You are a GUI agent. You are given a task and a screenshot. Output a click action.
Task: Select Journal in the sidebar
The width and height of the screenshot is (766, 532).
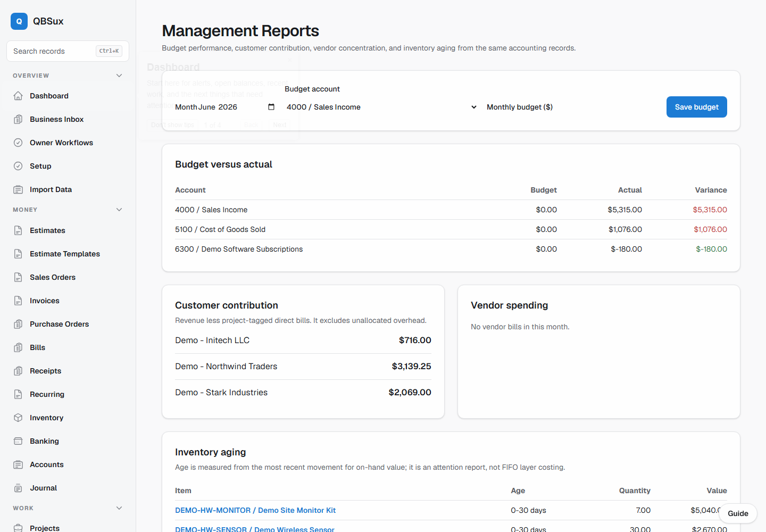point(68,488)
